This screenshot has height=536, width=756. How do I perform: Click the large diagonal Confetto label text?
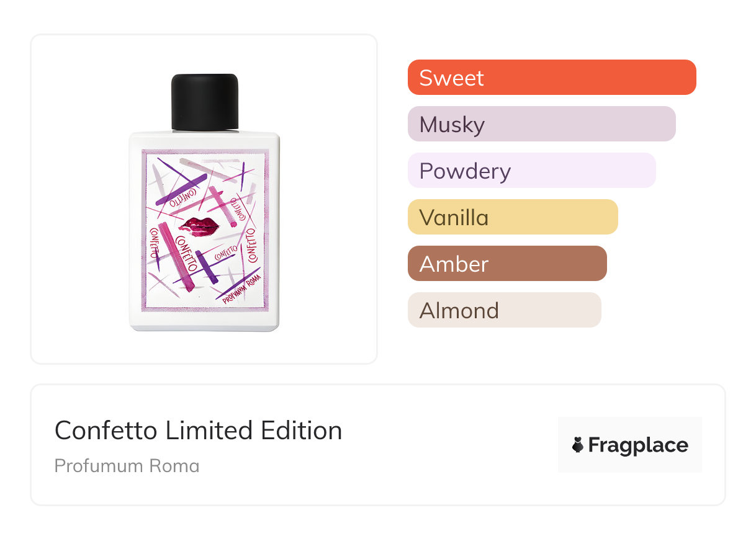(187, 251)
